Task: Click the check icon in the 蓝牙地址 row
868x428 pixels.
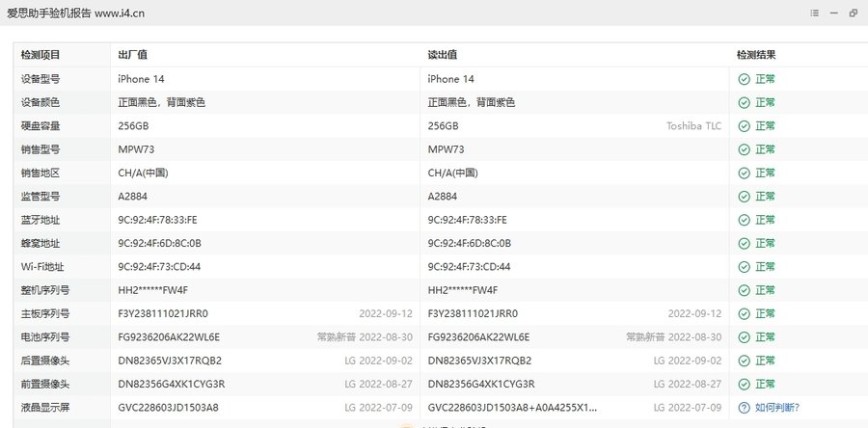Action: pyautogui.click(x=744, y=220)
